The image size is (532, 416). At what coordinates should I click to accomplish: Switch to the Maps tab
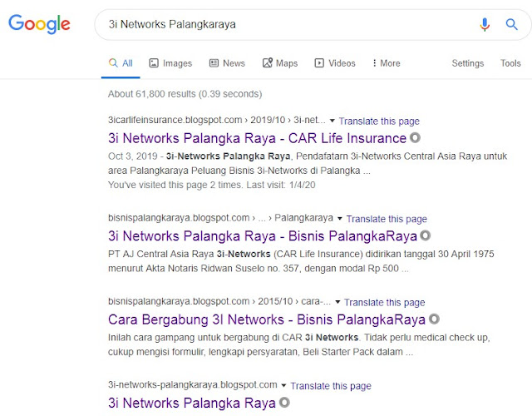[x=280, y=63]
